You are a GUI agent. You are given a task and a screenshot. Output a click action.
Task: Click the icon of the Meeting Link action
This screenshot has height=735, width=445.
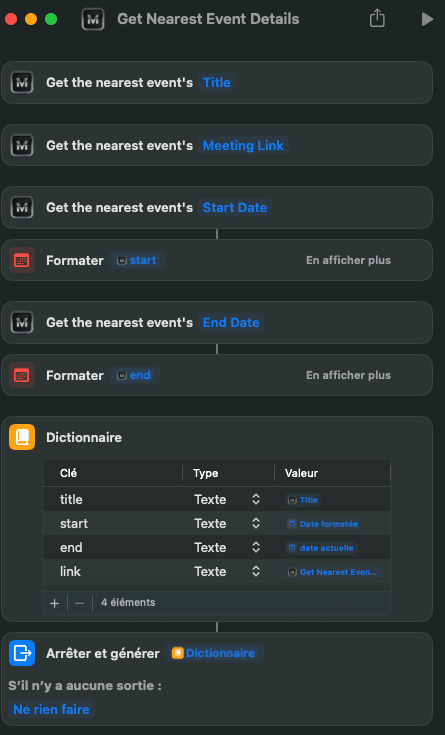coord(22,145)
